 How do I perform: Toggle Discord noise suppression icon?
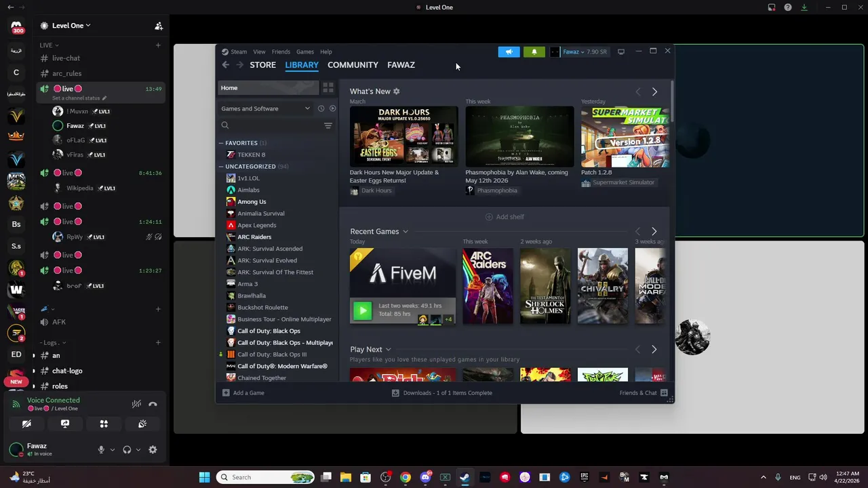click(x=136, y=404)
